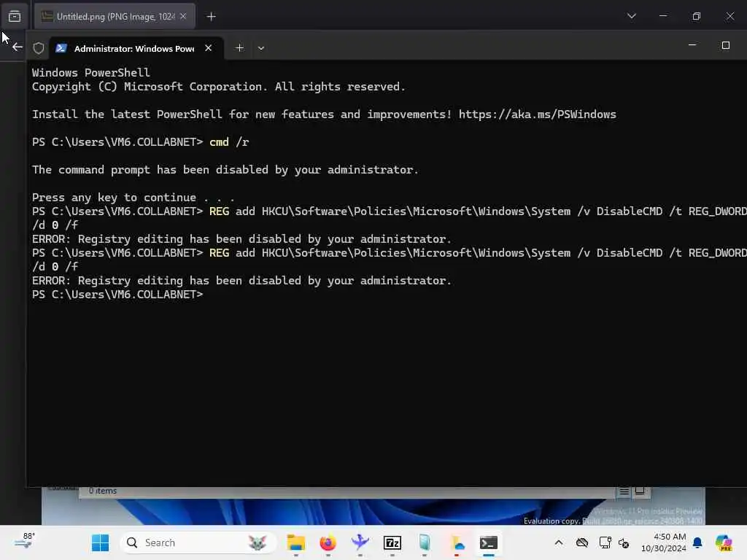This screenshot has width=747, height=560.
Task: Minimize the Windows Terminal window
Action: pos(692,45)
